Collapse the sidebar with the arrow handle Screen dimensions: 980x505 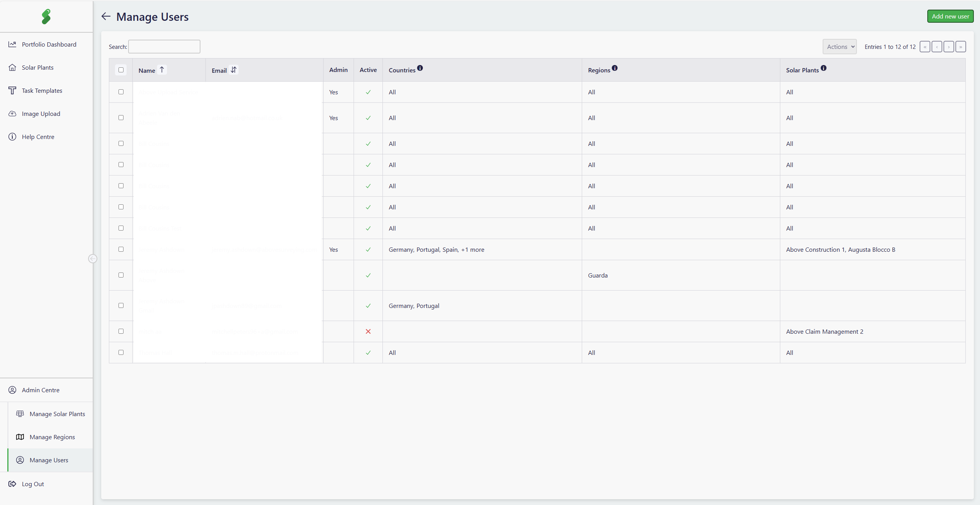tap(93, 259)
